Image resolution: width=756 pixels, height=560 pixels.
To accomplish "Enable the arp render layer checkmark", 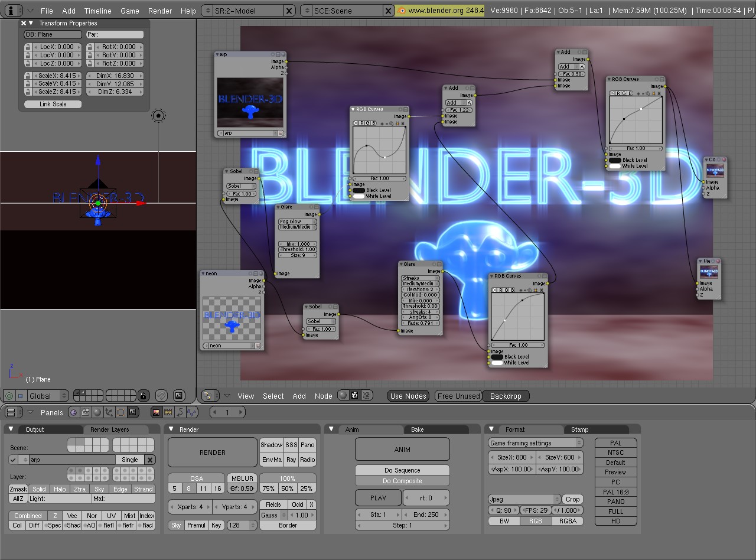I will click(x=13, y=460).
